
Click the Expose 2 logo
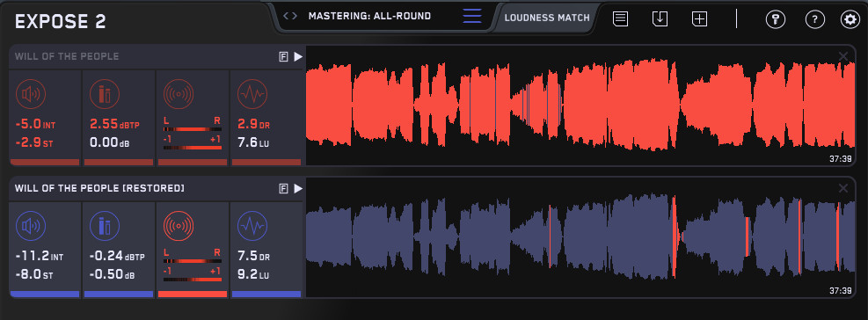coord(61,22)
